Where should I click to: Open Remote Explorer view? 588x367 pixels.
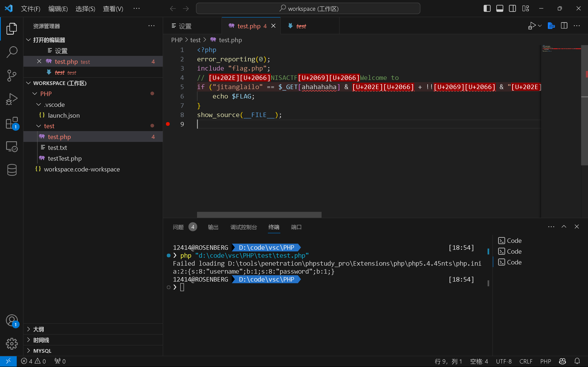point(11,147)
